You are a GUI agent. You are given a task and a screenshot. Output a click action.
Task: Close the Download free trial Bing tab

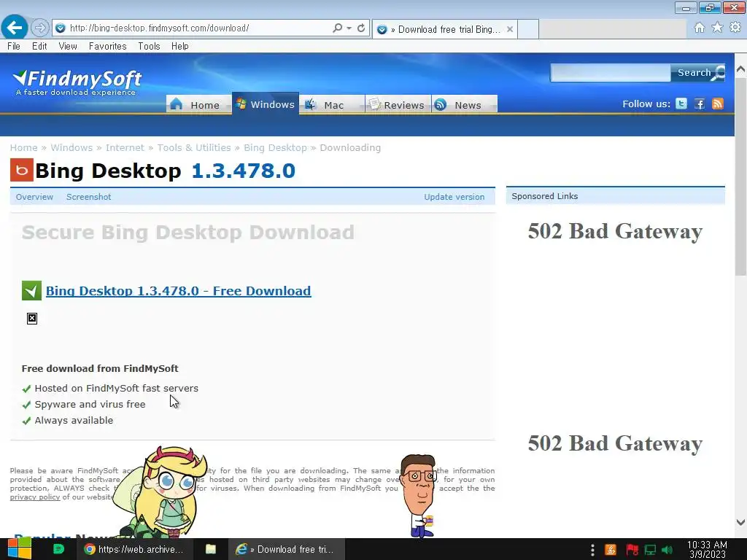(x=510, y=29)
